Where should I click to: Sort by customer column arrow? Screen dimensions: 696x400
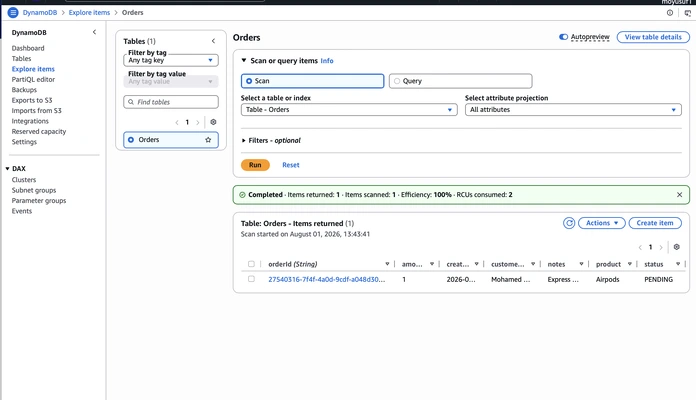click(x=533, y=264)
